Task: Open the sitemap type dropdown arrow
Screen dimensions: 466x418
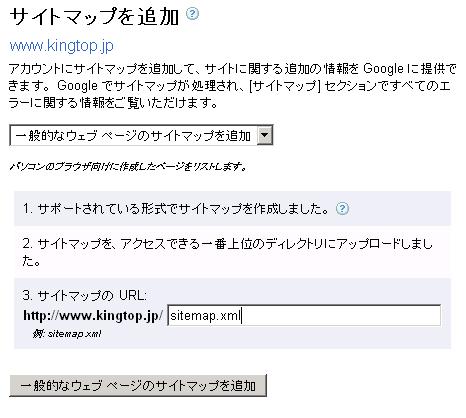Action: (x=265, y=135)
